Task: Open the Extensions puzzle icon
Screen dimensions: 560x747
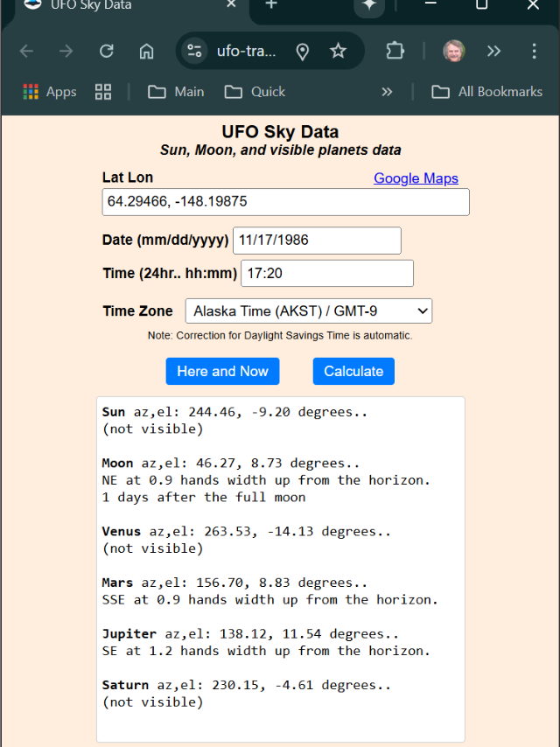Action: 395,51
